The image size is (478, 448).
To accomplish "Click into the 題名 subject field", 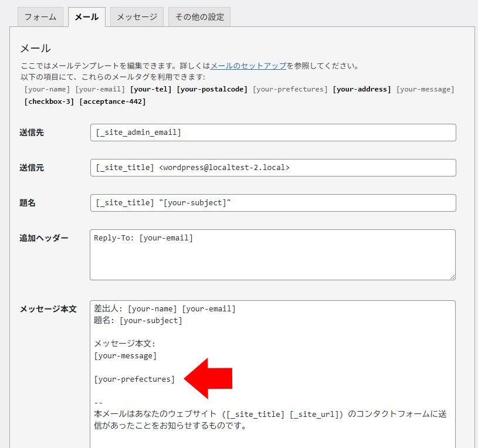I will point(273,203).
